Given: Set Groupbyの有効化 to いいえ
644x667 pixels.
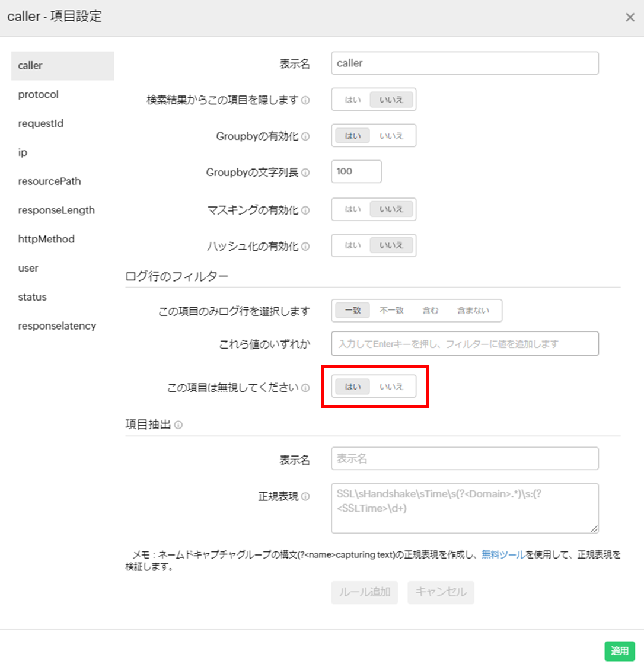Looking at the screenshot, I should pos(391,136).
